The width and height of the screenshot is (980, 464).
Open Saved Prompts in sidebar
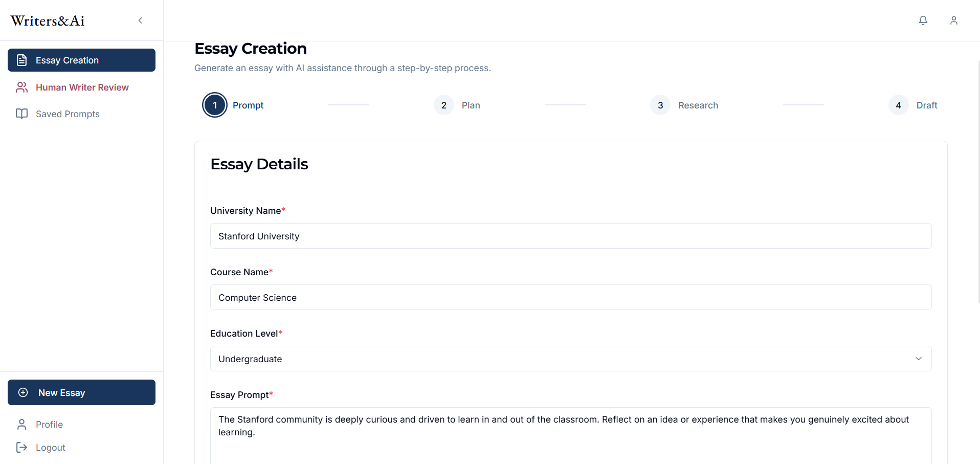[68, 114]
